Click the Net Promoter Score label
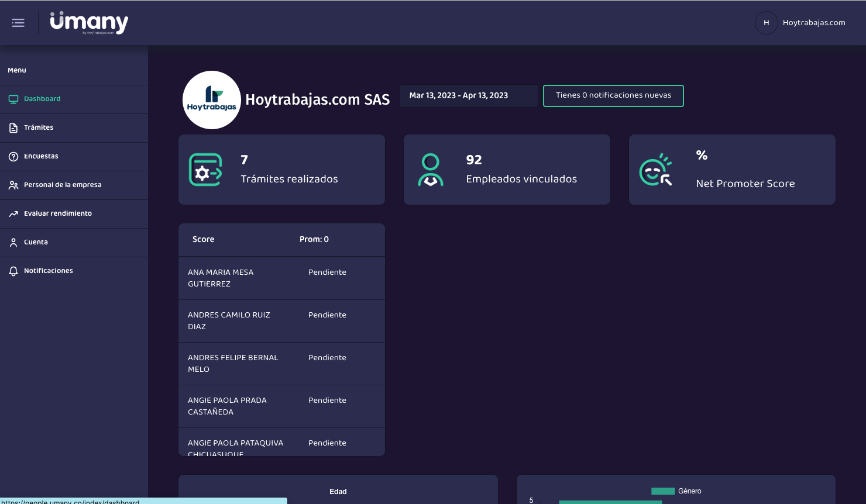Screen dimensions: 866x504 (x=745, y=184)
